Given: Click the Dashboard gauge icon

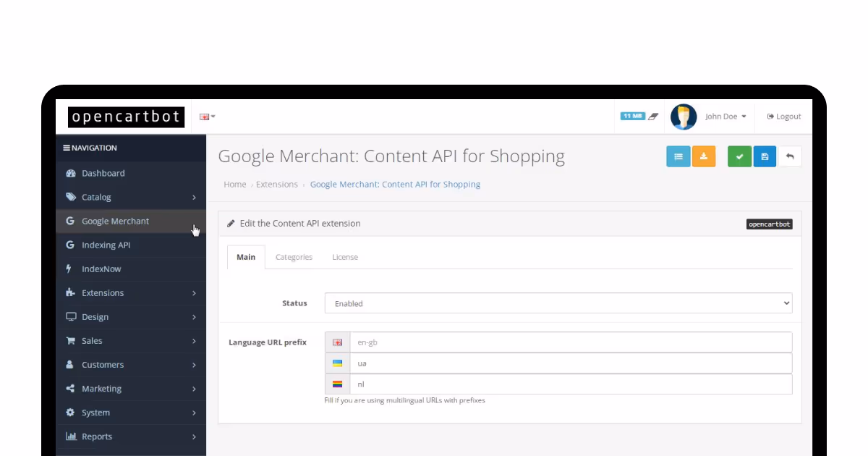Looking at the screenshot, I should click(x=70, y=173).
